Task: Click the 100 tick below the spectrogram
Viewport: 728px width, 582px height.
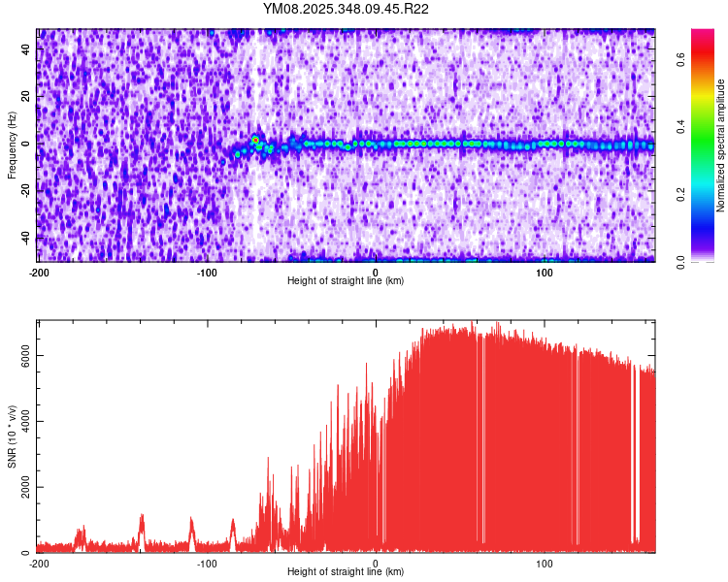Action: [x=545, y=273]
